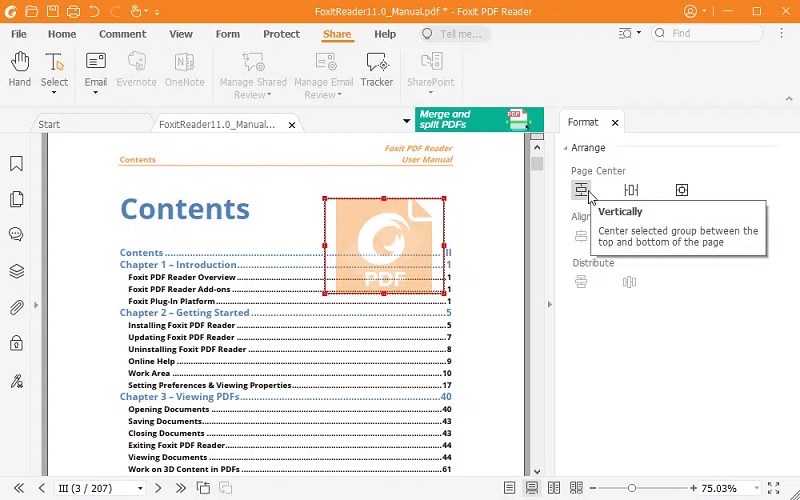This screenshot has width=800, height=500.
Task: Click the previous view icon in status bar
Action: [203, 488]
